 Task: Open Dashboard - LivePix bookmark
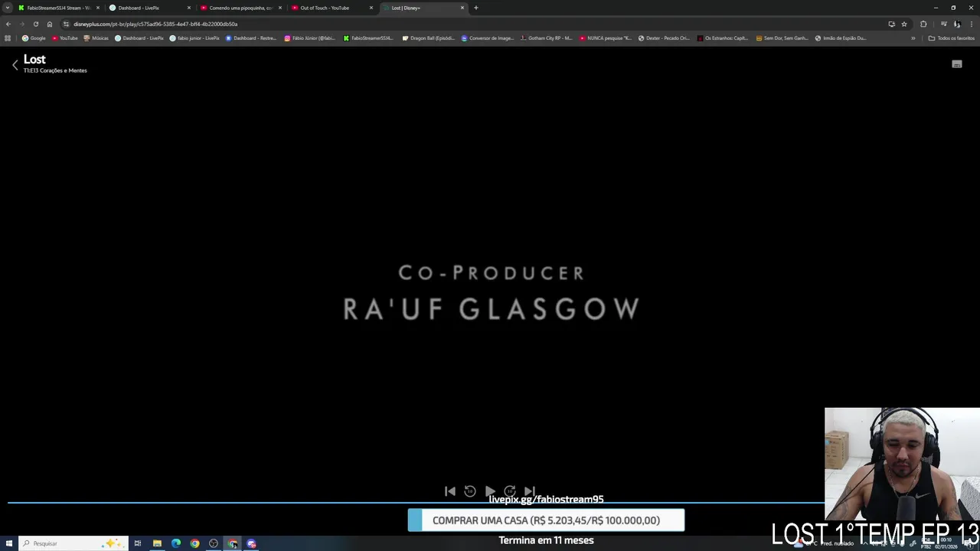pos(139,38)
